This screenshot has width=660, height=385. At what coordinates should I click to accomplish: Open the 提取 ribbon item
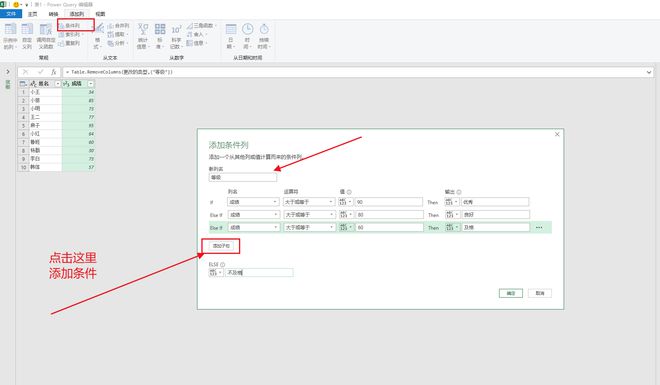click(118, 35)
